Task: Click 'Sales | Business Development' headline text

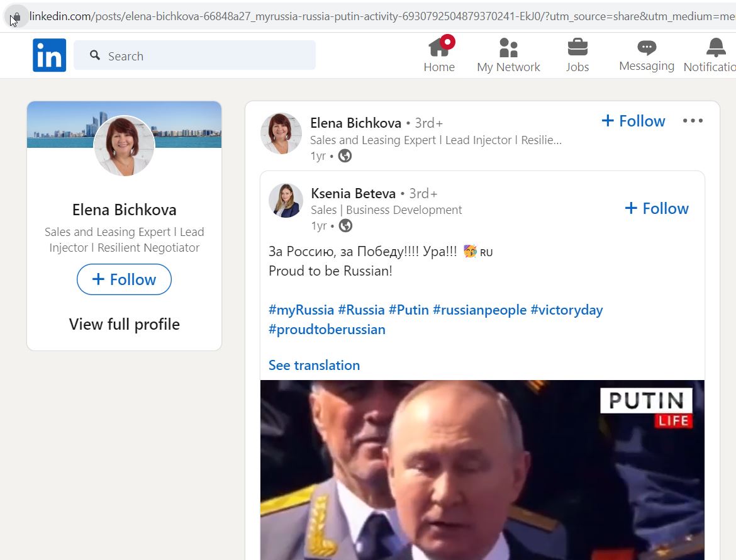Action: 386,210
